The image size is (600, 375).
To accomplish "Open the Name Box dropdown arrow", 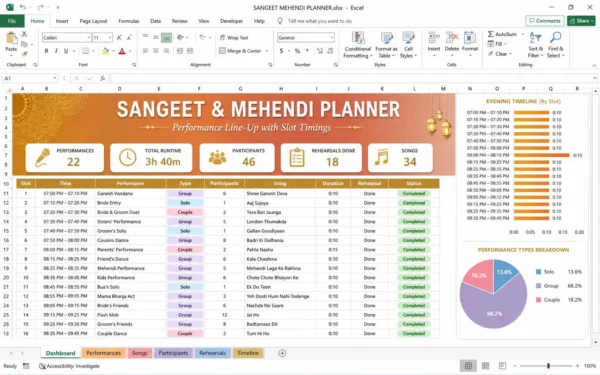I will tap(55, 78).
